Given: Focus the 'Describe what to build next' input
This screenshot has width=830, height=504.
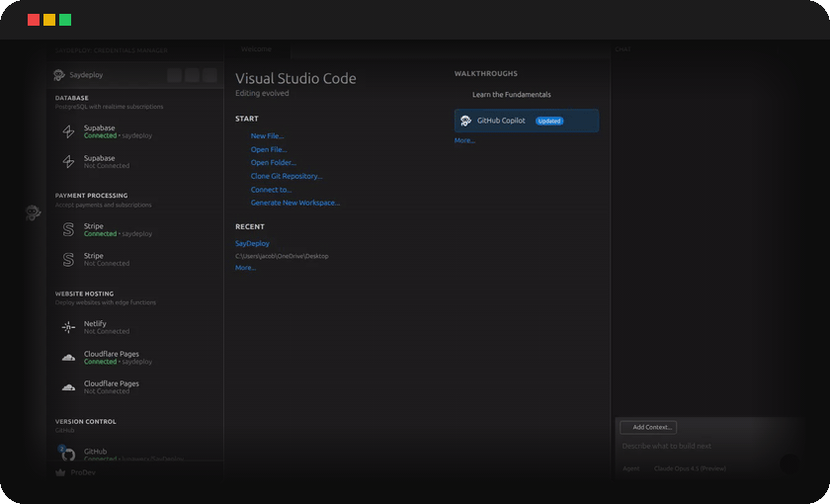Looking at the screenshot, I should click(x=666, y=447).
